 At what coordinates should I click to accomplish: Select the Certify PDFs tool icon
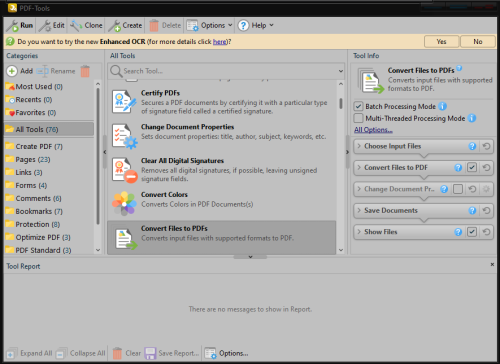pyautogui.click(x=124, y=102)
